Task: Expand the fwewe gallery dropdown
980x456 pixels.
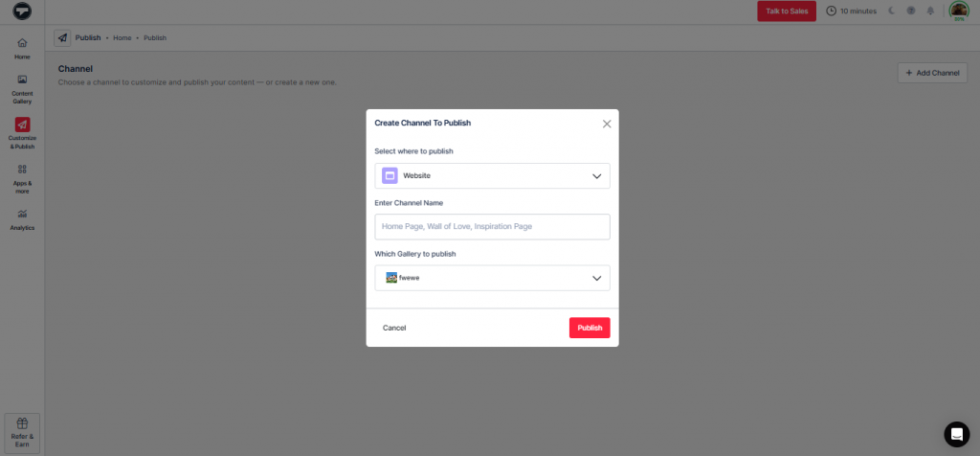Action: coord(492,278)
